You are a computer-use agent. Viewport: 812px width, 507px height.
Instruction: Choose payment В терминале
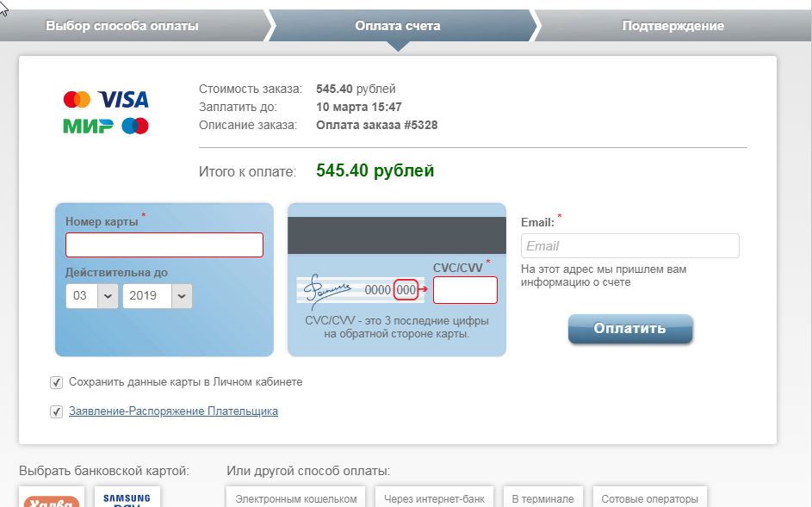(542, 498)
